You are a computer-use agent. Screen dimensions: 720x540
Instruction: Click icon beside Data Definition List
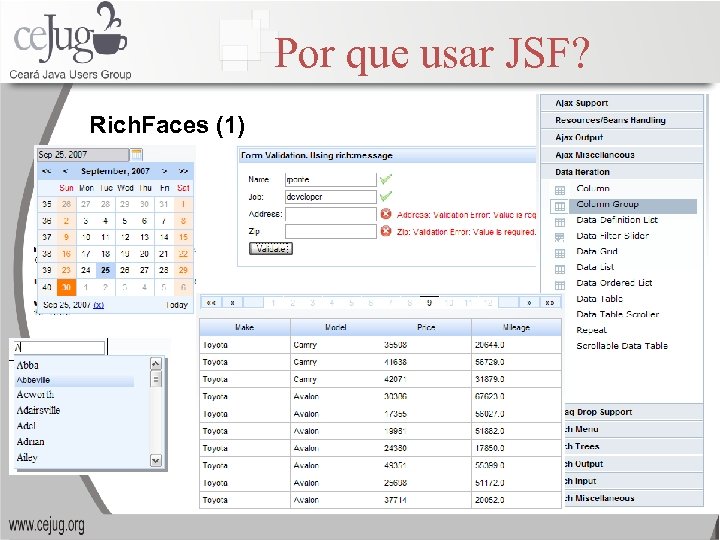pyautogui.click(x=560, y=222)
